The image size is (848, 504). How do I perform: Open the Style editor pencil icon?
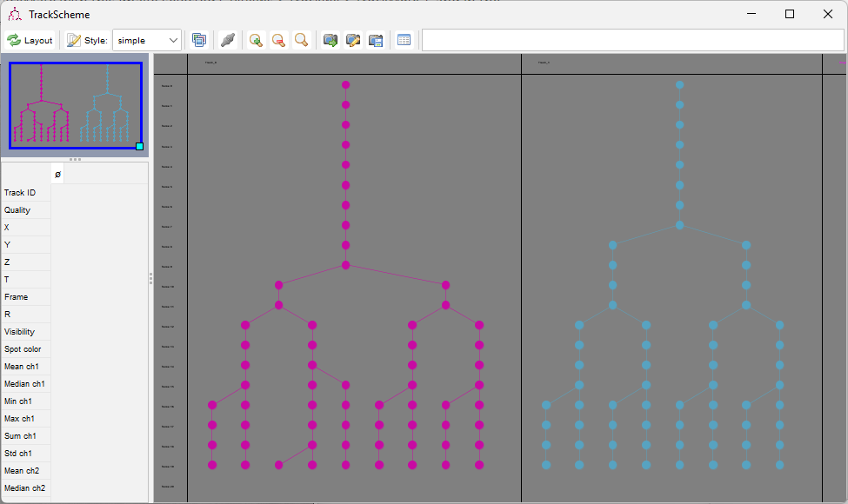pos(74,41)
